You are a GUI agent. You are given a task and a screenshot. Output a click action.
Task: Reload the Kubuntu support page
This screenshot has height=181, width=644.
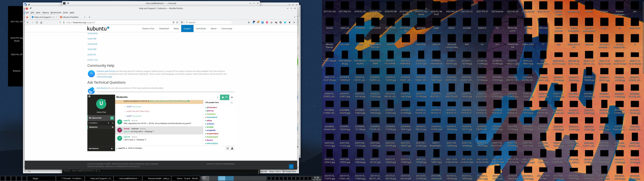pos(37,23)
